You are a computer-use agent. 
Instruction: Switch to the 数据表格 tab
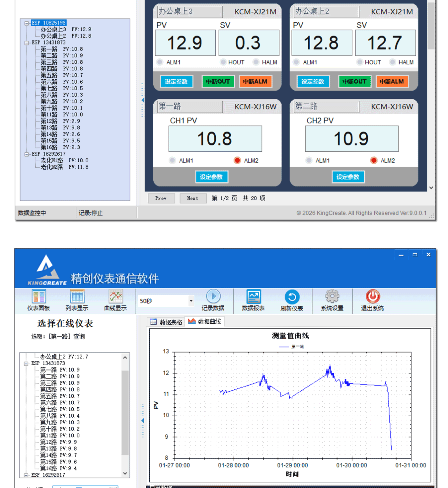coord(166,322)
